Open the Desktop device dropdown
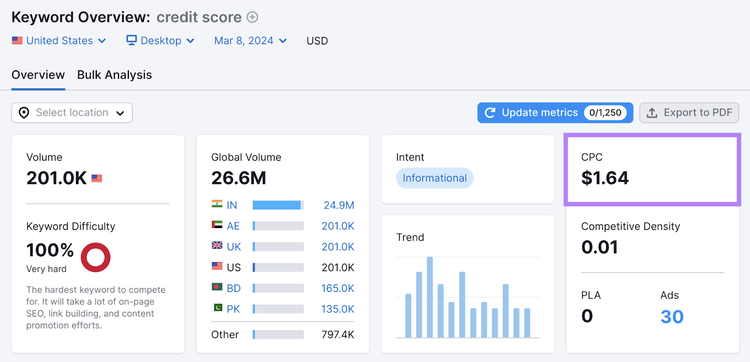This screenshot has height=362, width=750. point(160,41)
